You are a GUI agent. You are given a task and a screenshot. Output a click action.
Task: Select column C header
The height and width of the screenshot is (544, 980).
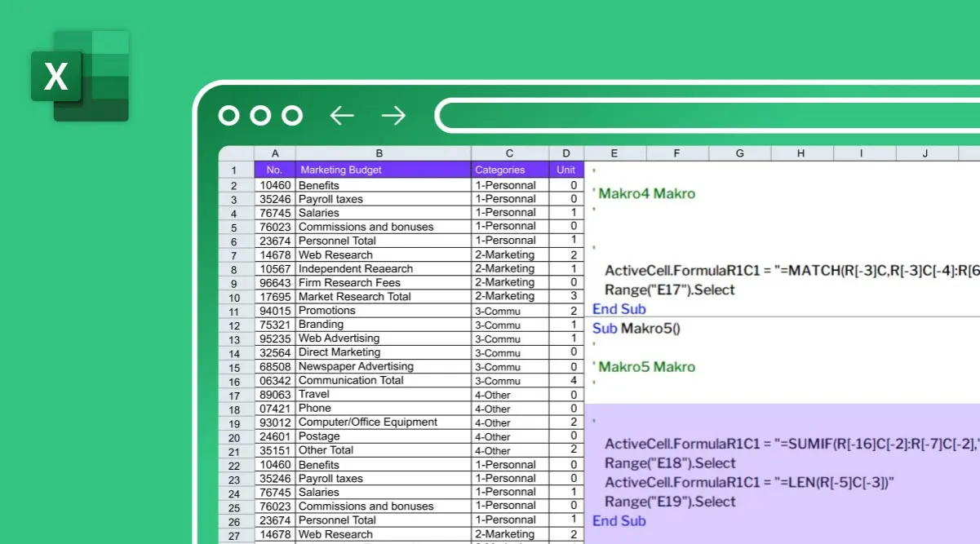click(x=510, y=153)
